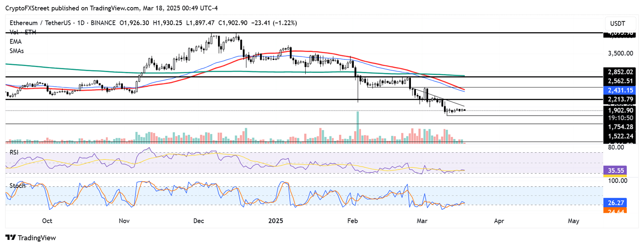Toggle the EMA indicator legend

point(15,41)
